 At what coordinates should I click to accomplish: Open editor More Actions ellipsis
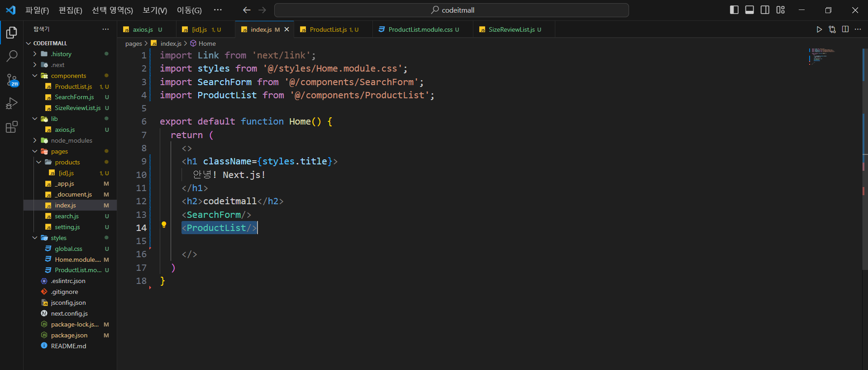tap(858, 29)
